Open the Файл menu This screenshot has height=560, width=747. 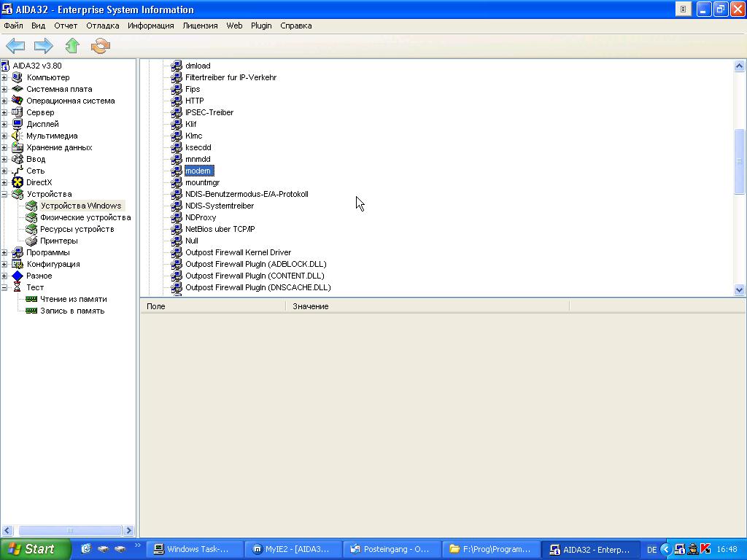point(13,26)
